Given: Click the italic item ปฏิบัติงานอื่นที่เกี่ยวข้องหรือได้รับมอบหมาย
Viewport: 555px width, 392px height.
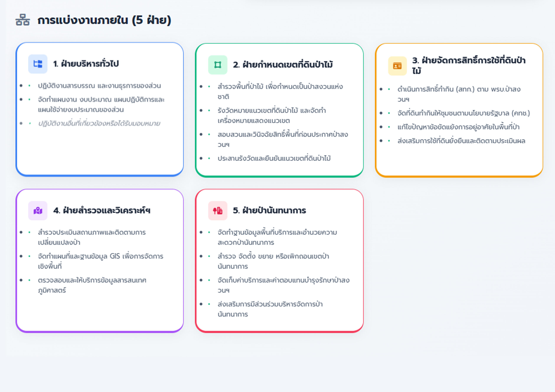Looking at the screenshot, I should pyautogui.click(x=99, y=124).
